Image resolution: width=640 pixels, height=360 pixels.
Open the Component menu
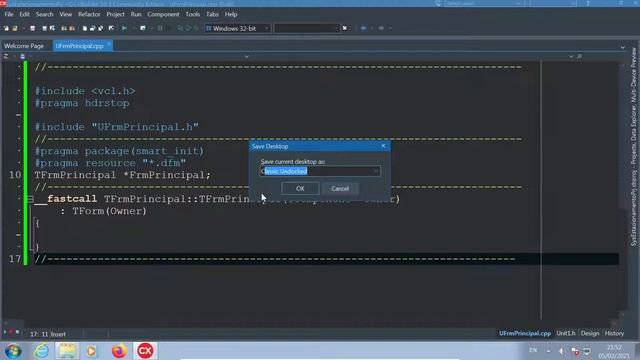pyautogui.click(x=163, y=14)
